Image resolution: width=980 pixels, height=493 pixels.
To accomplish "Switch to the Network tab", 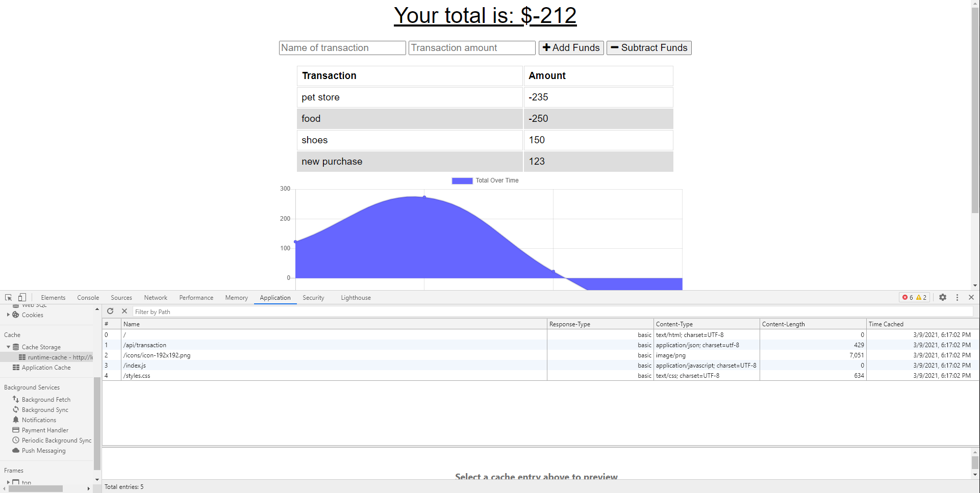I will (155, 297).
